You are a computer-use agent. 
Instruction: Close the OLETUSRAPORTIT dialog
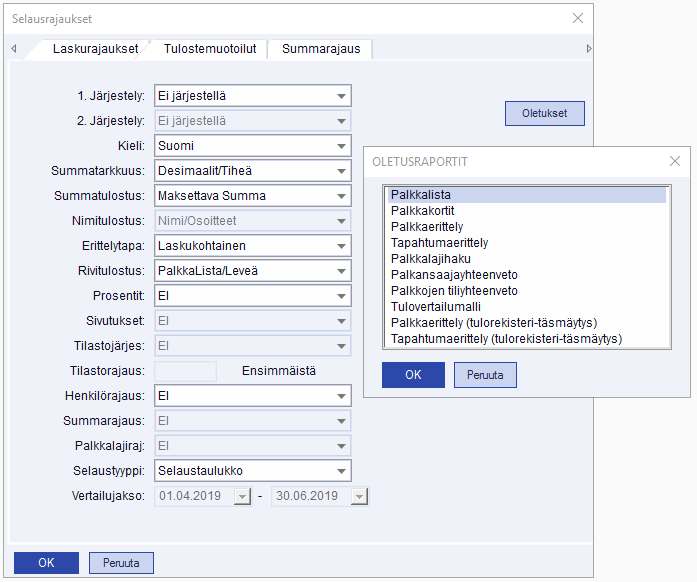(x=677, y=161)
